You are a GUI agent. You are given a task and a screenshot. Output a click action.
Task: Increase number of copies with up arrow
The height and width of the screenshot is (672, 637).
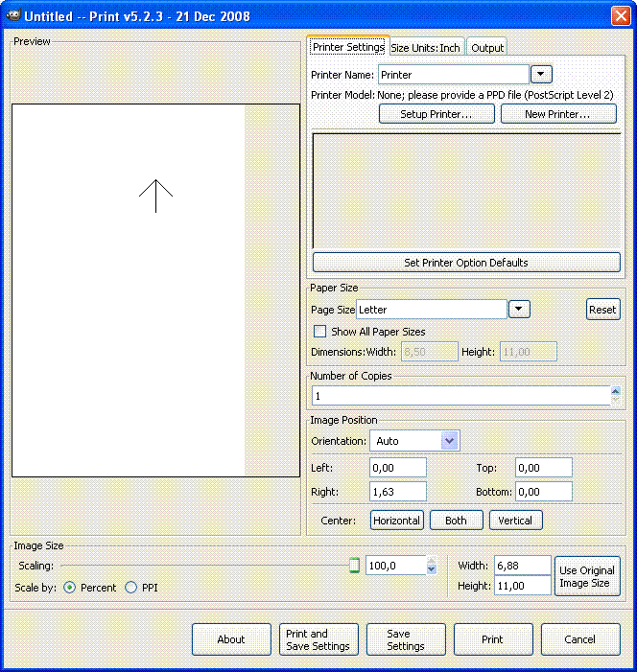point(616,391)
